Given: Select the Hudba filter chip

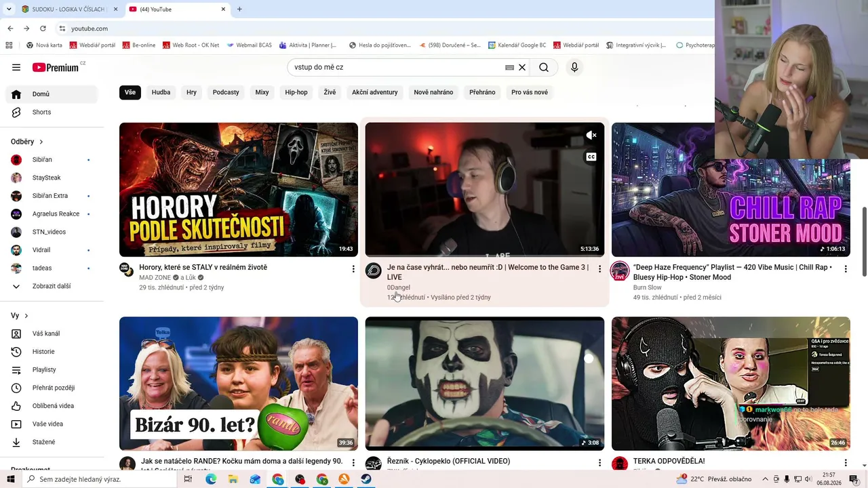Looking at the screenshot, I should tap(161, 92).
